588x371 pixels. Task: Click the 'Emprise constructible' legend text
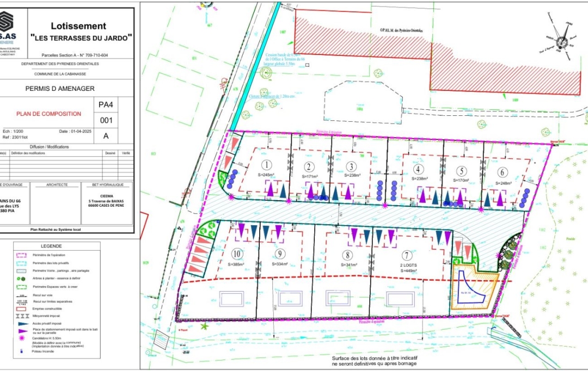click(47, 309)
